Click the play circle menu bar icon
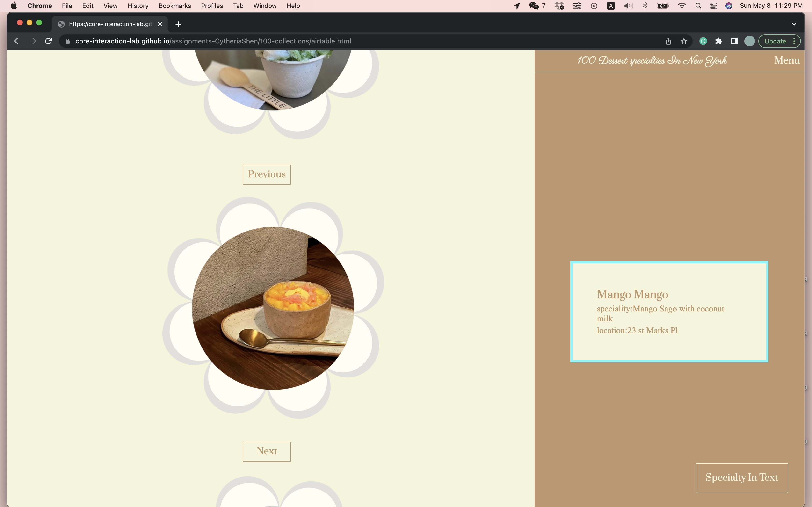812x507 pixels. pyautogui.click(x=594, y=6)
